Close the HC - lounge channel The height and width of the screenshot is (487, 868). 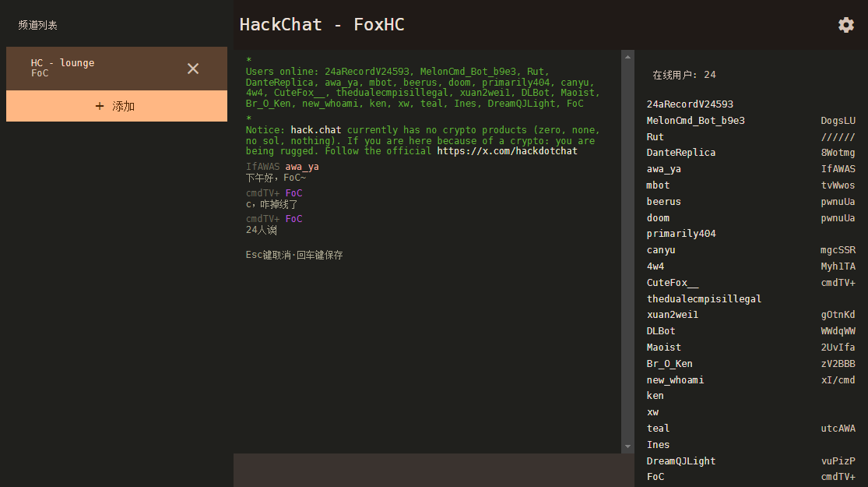click(x=192, y=68)
